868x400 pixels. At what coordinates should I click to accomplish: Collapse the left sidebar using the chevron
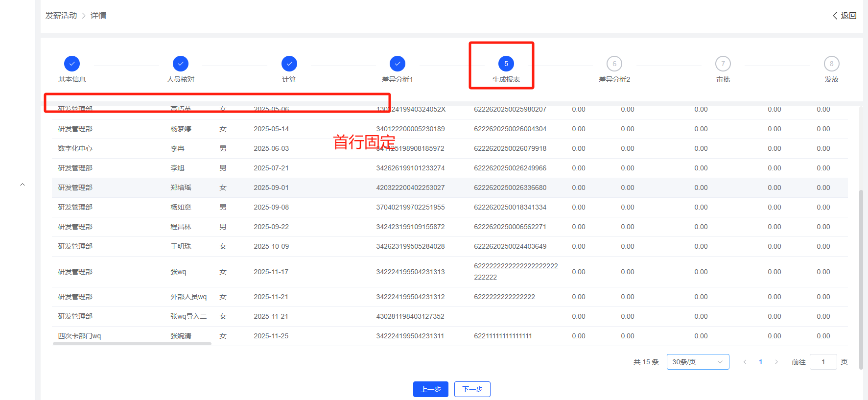(x=23, y=185)
